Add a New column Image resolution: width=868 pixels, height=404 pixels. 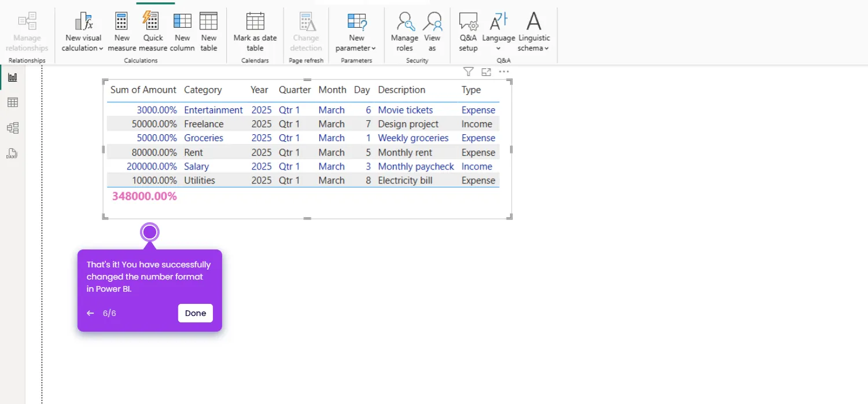(x=182, y=32)
